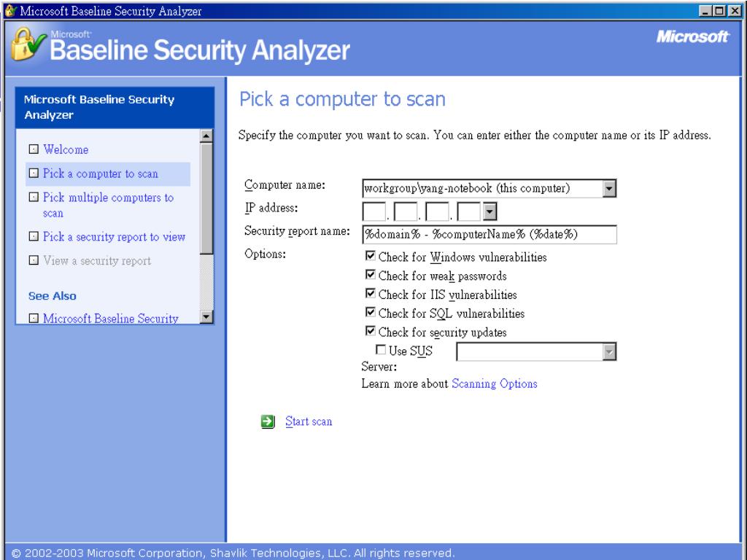Click the bullet icon beside Microsoft Baseline Security link
The width and height of the screenshot is (747, 560).
(34, 318)
